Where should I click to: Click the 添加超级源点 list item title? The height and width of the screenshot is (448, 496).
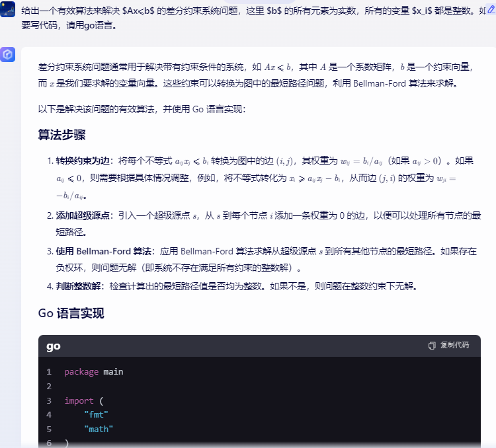[x=82, y=215]
